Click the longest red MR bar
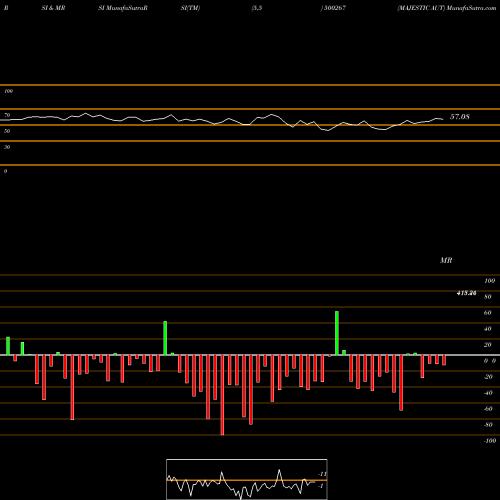This screenshot has width=500, height=500. point(222,395)
